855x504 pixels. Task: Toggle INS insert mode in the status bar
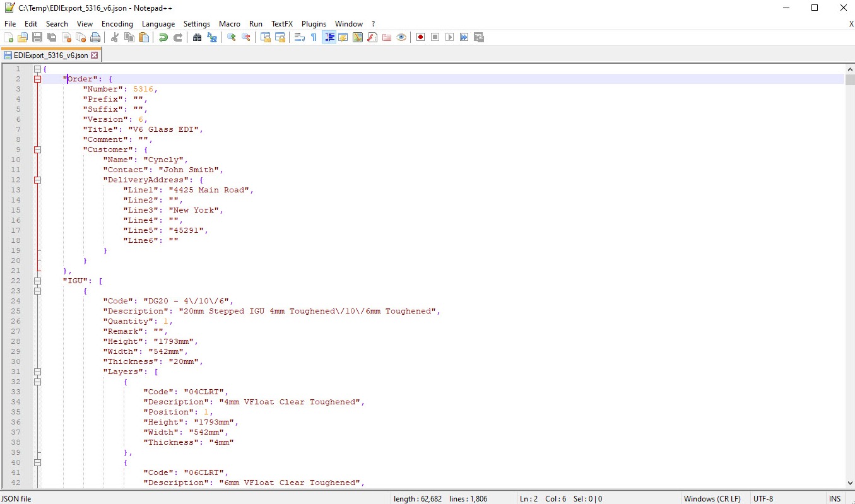(835, 498)
